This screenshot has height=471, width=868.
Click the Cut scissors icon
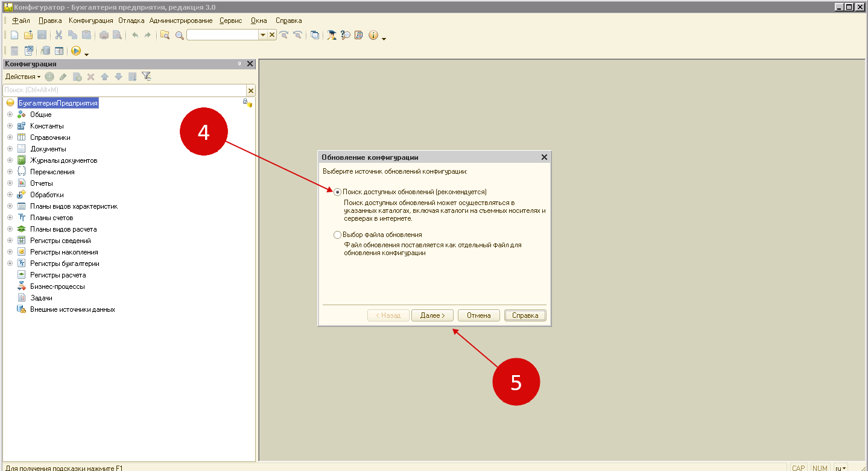59,35
